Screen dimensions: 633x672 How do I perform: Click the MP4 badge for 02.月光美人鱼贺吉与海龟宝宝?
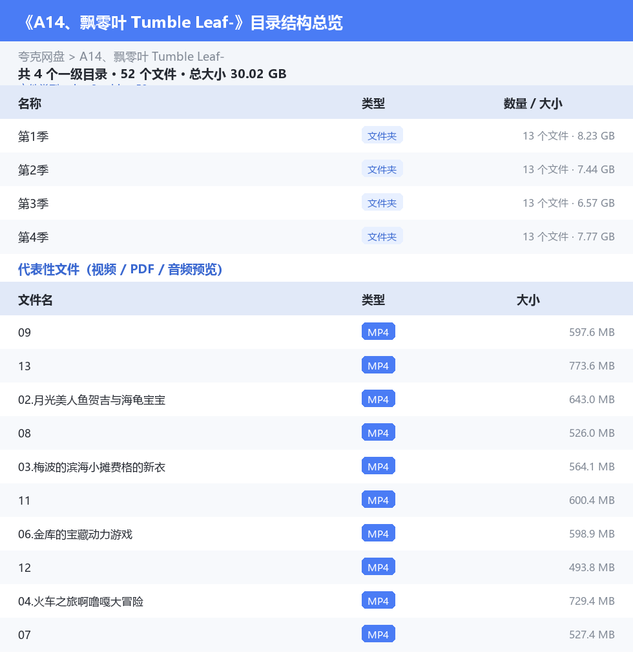pos(378,399)
